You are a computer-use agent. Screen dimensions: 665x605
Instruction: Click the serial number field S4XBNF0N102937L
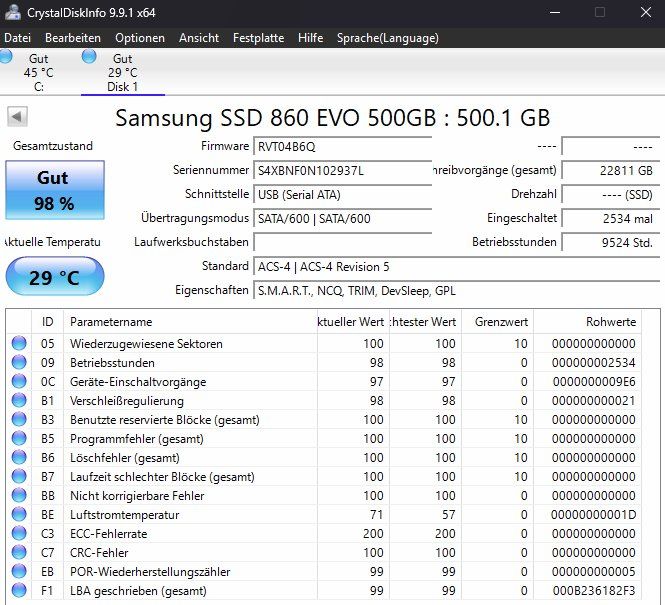(x=342, y=171)
